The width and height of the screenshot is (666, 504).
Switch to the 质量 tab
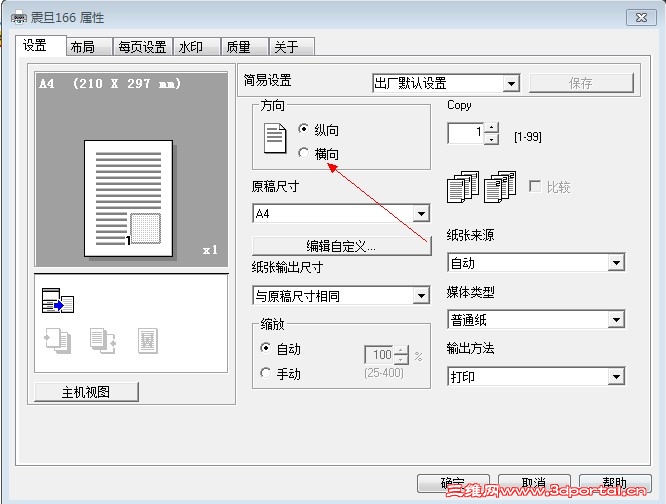245,46
